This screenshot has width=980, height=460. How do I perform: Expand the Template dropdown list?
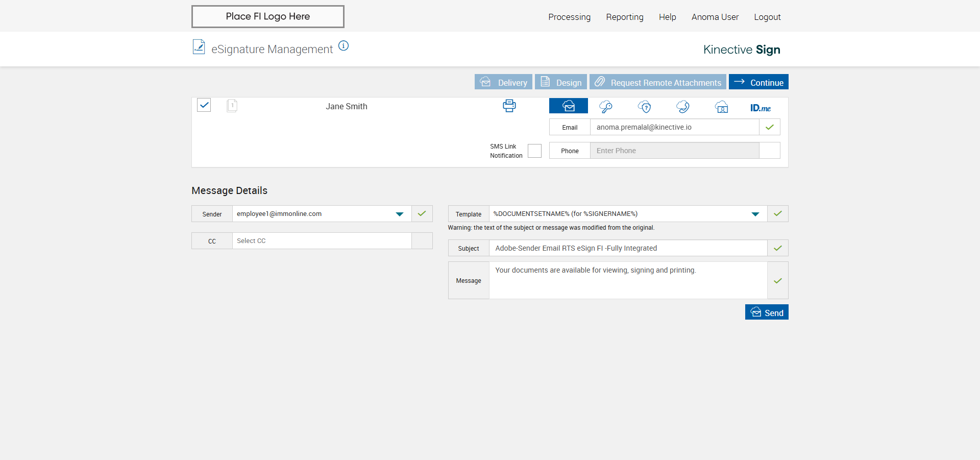tap(755, 214)
